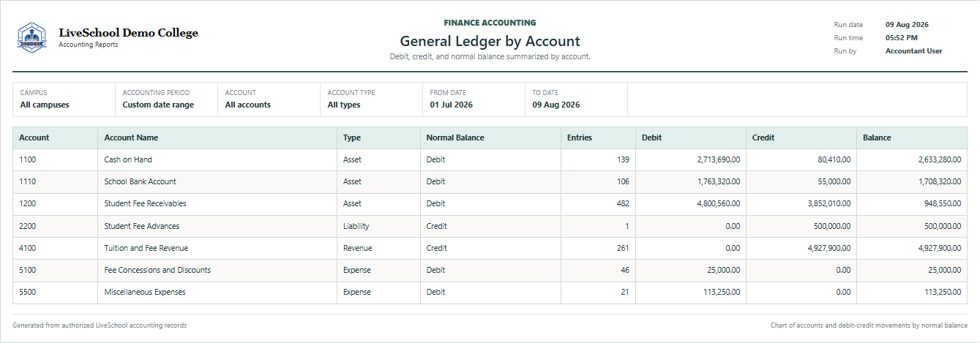Select account number 2200
The height and width of the screenshot is (343, 980).
click(29, 226)
